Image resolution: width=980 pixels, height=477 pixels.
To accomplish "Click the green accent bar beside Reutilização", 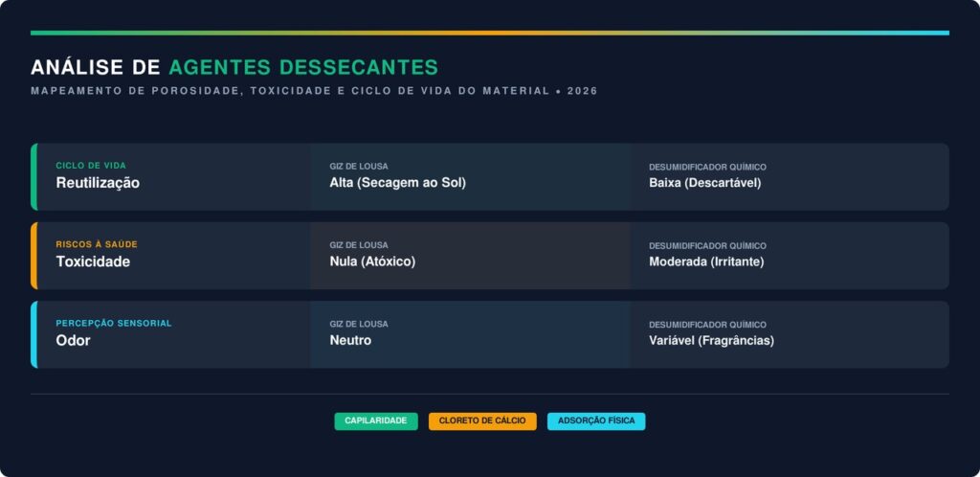I will coord(33,176).
